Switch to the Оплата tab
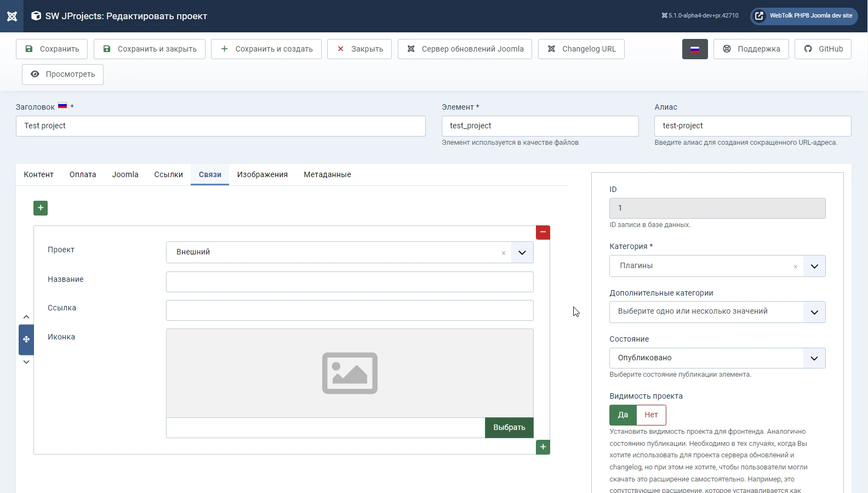The height and width of the screenshot is (493, 868). point(83,174)
